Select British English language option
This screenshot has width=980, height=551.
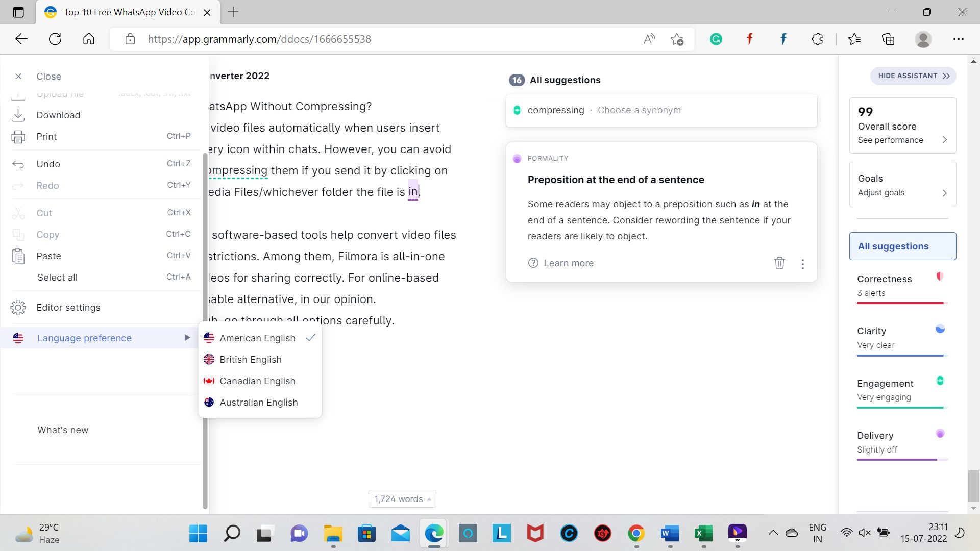pyautogui.click(x=251, y=359)
